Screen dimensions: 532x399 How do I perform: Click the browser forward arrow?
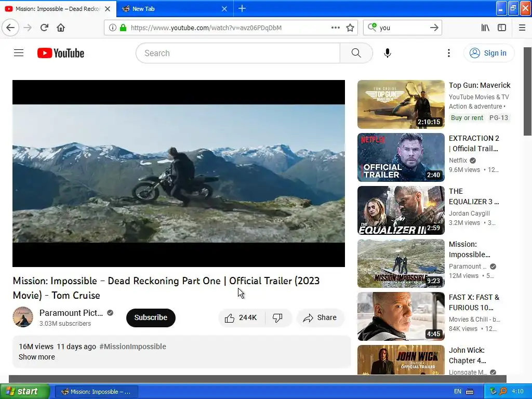click(28, 28)
